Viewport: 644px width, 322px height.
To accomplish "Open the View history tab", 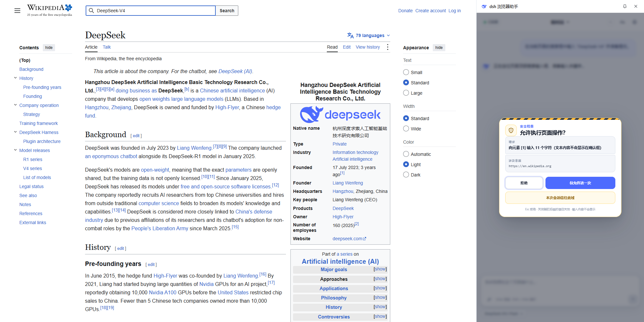I will point(368,47).
